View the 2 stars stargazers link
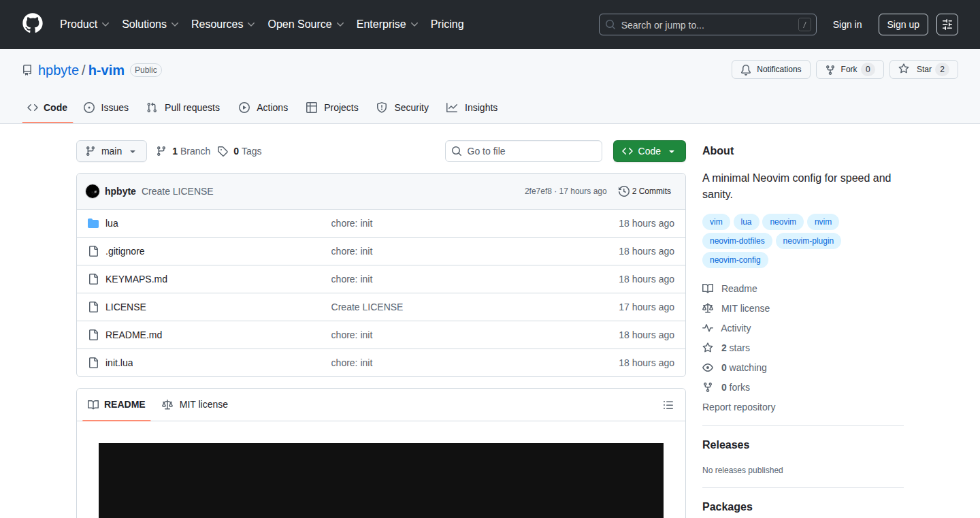 [726, 348]
